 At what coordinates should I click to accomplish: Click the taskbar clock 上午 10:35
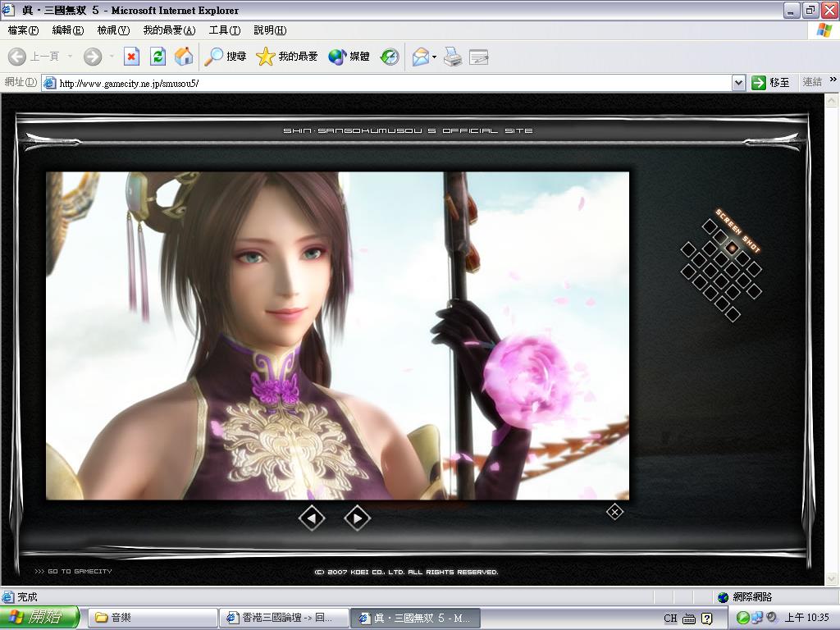tap(807, 618)
